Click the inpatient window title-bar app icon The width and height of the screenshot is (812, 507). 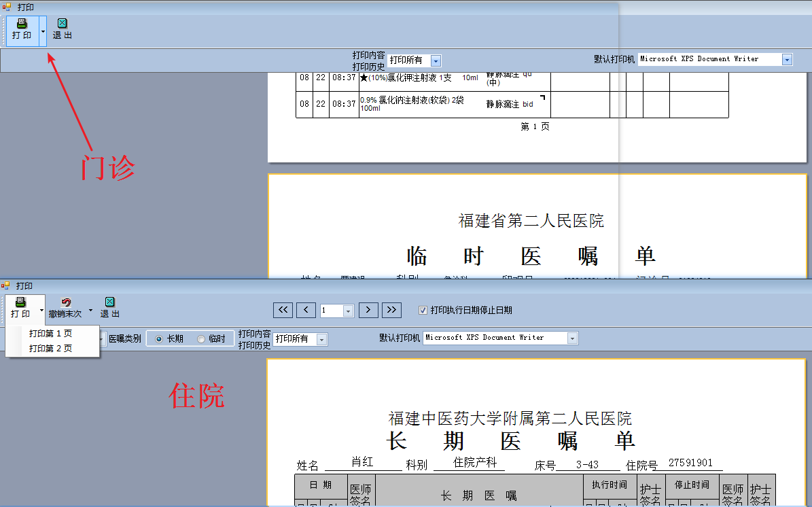5,285
